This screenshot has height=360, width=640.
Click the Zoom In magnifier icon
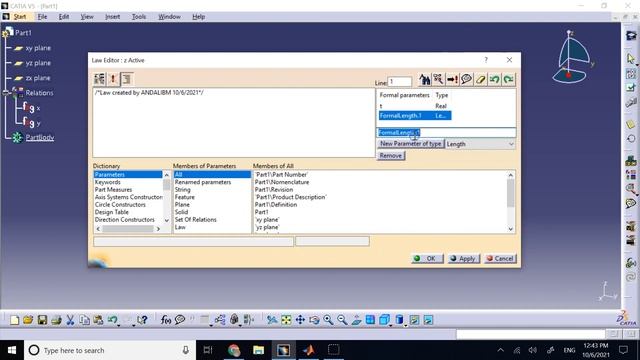click(328, 320)
